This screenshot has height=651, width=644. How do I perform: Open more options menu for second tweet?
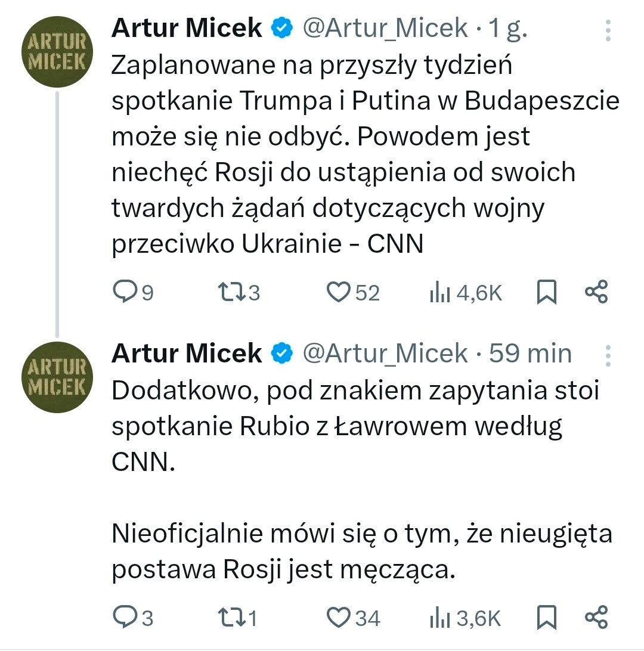[x=608, y=355]
